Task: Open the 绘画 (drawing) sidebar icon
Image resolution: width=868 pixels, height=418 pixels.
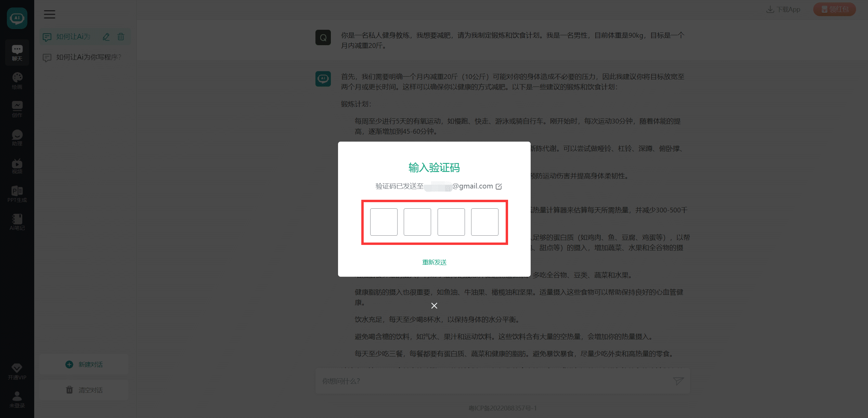Action: coord(17,81)
